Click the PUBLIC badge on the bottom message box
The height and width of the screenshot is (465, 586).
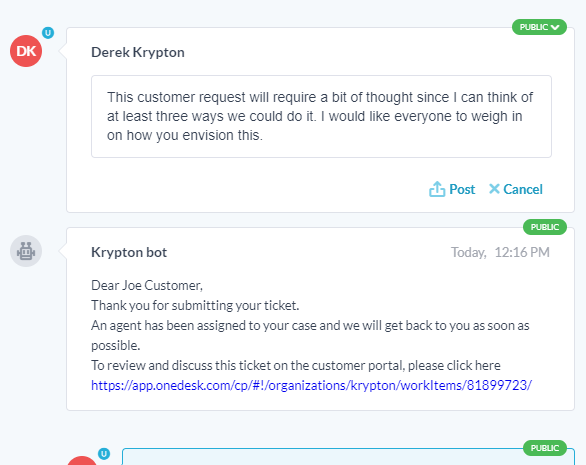click(x=545, y=448)
